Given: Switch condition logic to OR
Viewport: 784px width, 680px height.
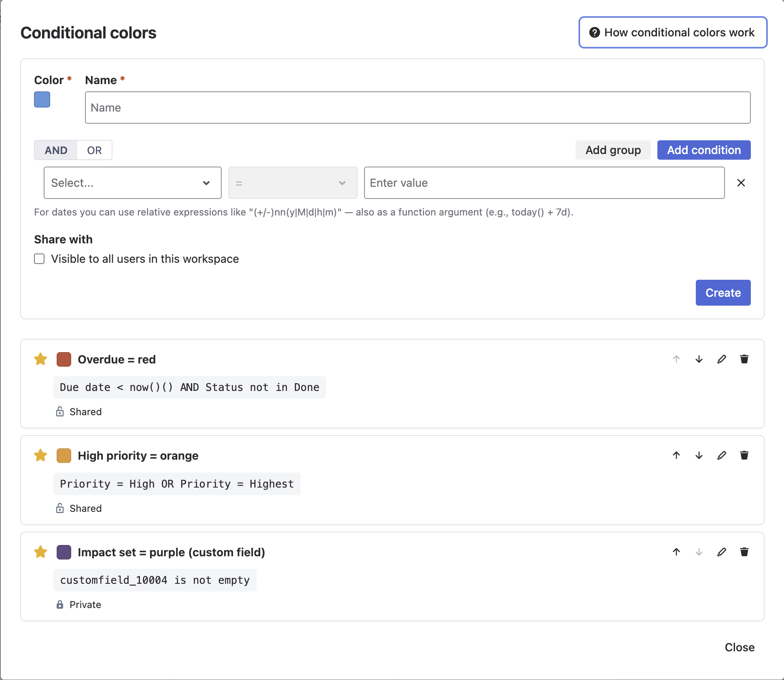Looking at the screenshot, I should click(94, 150).
